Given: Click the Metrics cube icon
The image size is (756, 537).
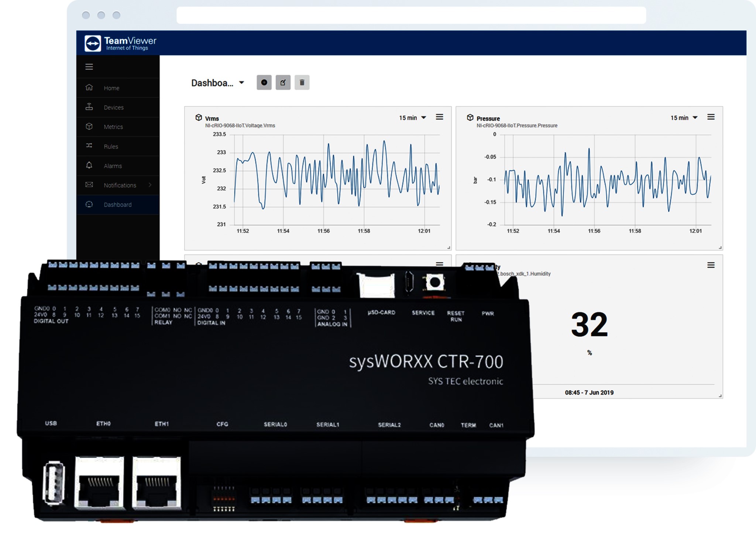Looking at the screenshot, I should pos(89,127).
